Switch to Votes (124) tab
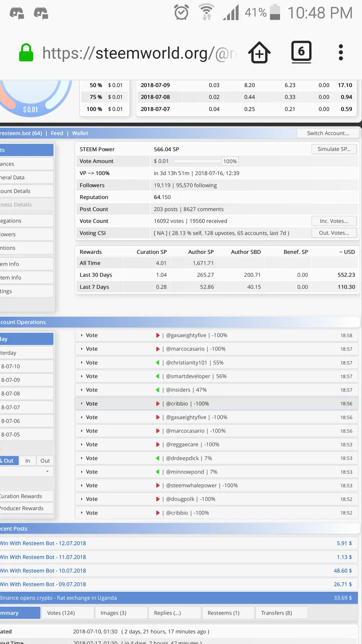This screenshot has width=362, height=644. pos(67,613)
